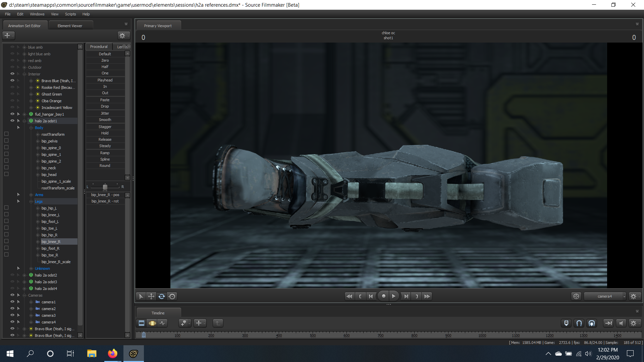
Task: Apply the Spline preset
Action: [105, 159]
